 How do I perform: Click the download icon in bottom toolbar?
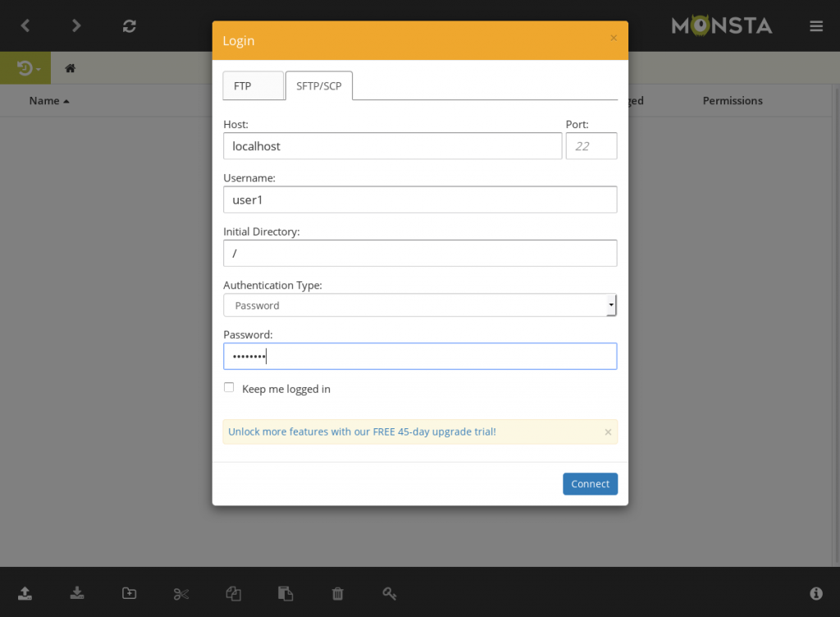77,593
